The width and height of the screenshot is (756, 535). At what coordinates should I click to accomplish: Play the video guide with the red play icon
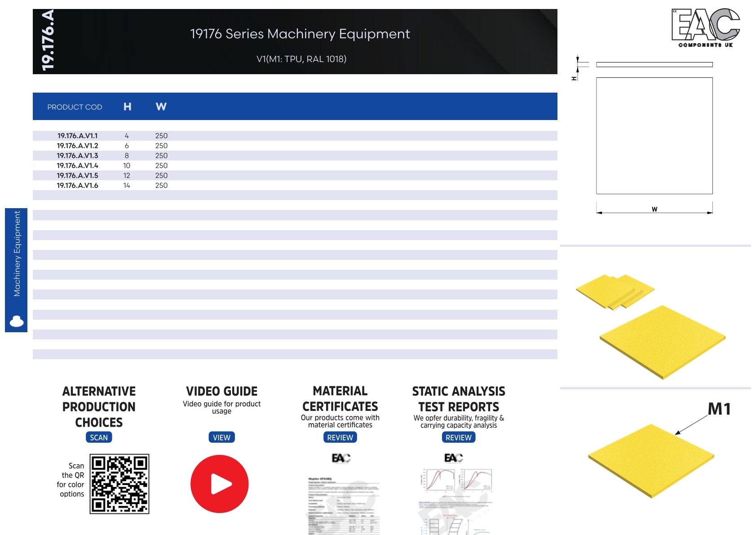tap(220, 484)
